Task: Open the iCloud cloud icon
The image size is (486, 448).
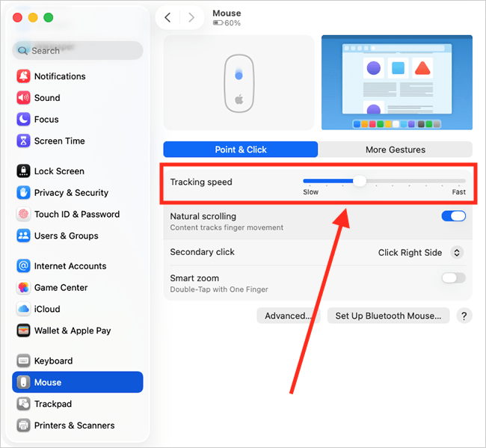Action: (x=23, y=310)
